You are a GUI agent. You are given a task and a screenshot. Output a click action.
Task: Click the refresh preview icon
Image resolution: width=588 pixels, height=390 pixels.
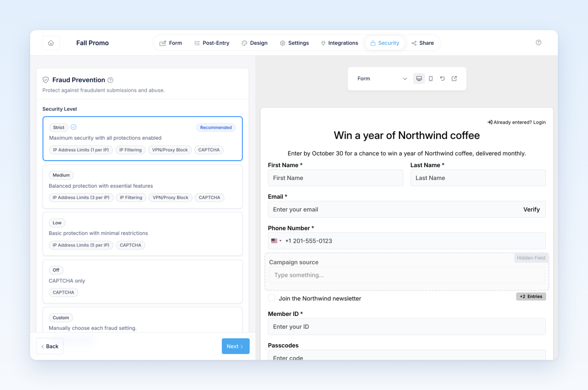pos(442,79)
